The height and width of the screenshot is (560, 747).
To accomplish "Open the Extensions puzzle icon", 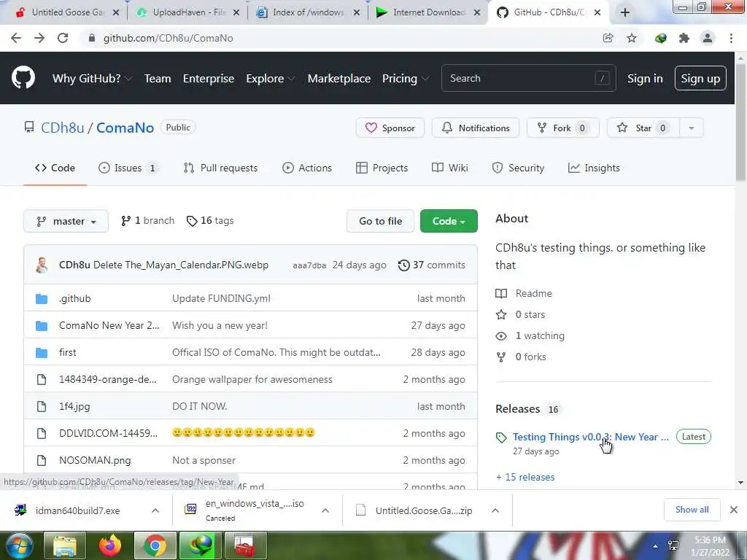I will [684, 38].
